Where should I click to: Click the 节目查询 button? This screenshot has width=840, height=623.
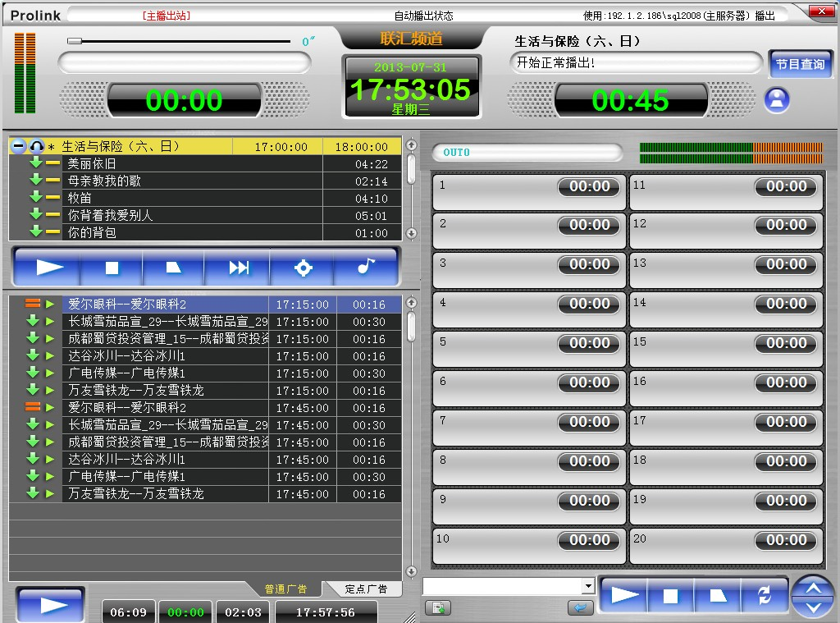pyautogui.click(x=800, y=64)
